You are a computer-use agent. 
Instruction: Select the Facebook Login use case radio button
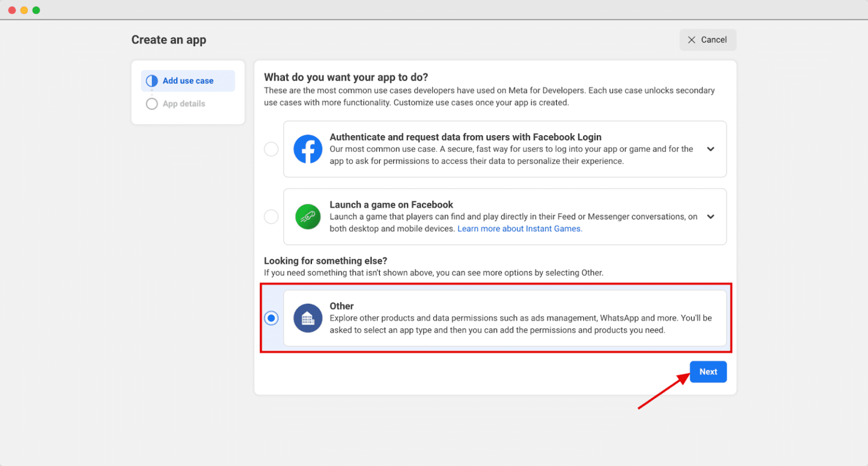pyautogui.click(x=271, y=149)
